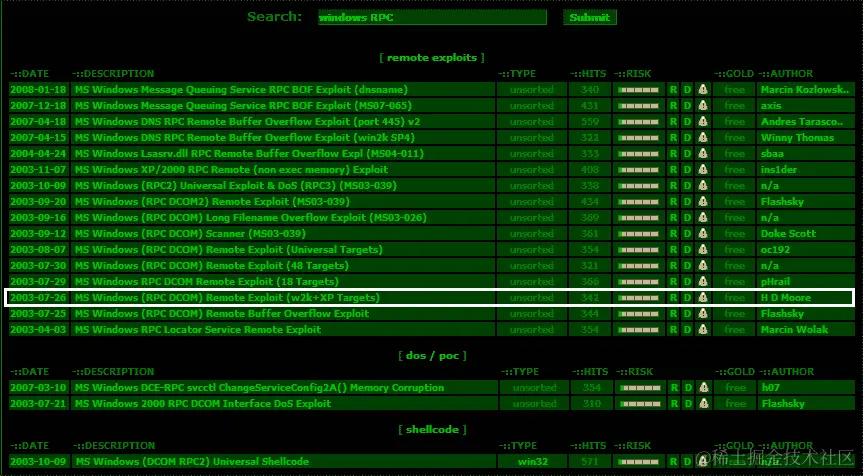
Task: Focus the search field containing 'windows RPC'
Action: [432, 18]
